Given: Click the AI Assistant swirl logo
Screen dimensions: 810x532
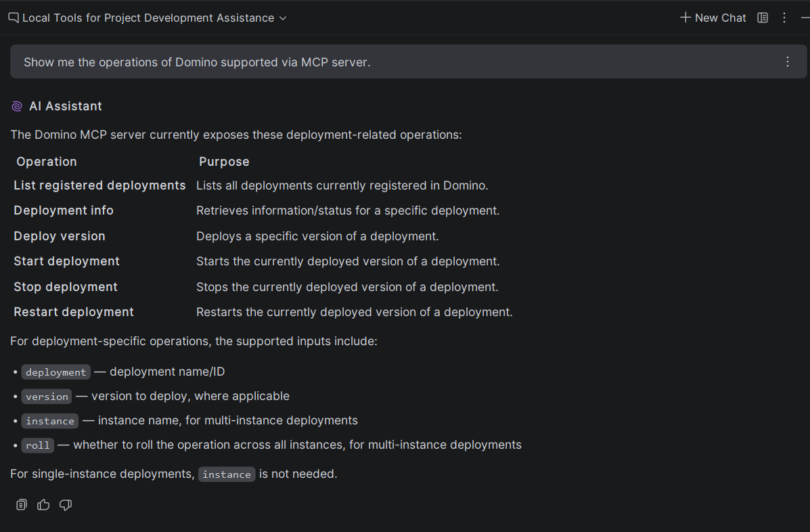Looking at the screenshot, I should (17, 106).
